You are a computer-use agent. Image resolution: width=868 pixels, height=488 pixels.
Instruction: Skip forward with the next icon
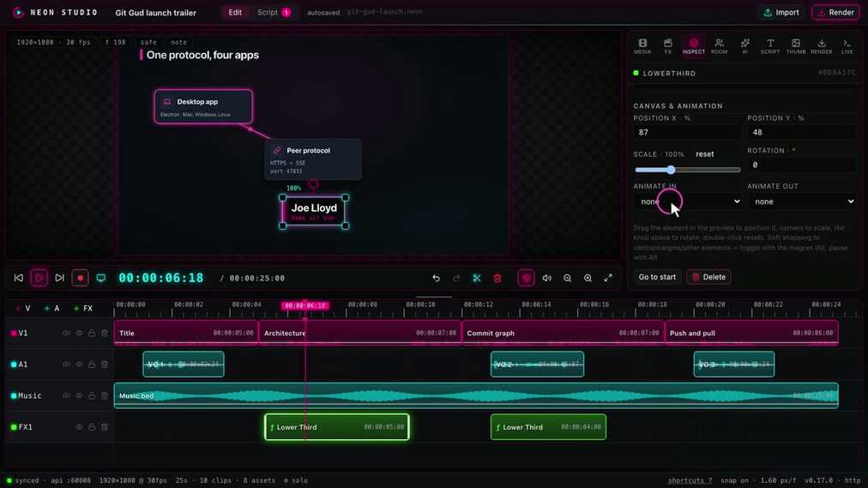(x=59, y=278)
